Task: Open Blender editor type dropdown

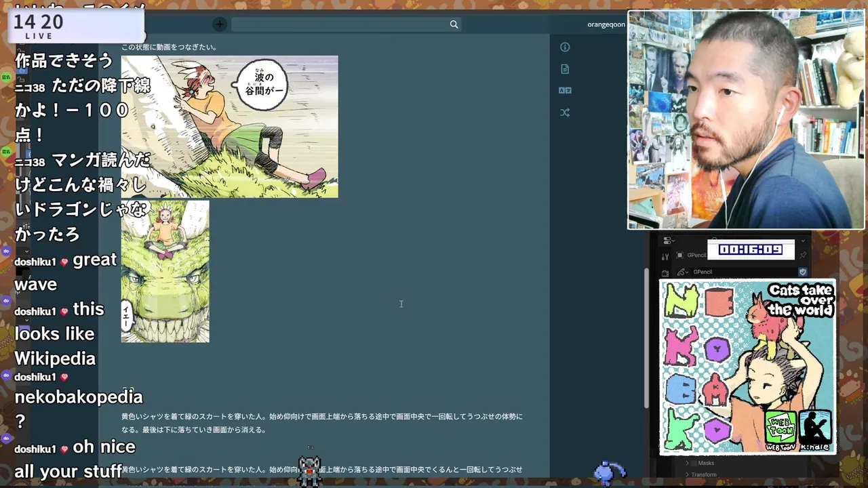Action: [x=669, y=241]
